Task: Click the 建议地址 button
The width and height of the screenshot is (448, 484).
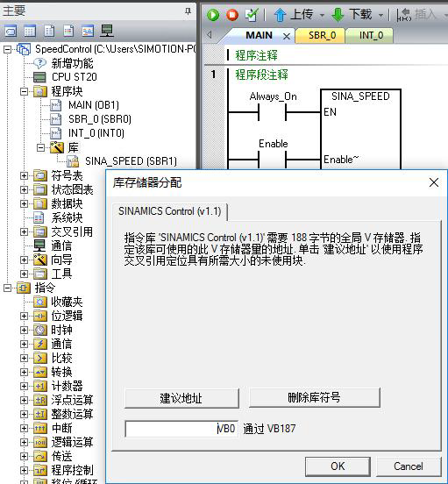Action: 181,398
